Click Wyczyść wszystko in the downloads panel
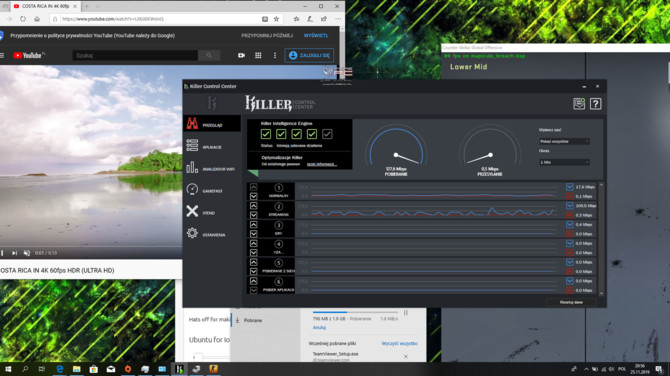The height and width of the screenshot is (376, 670). (400, 344)
